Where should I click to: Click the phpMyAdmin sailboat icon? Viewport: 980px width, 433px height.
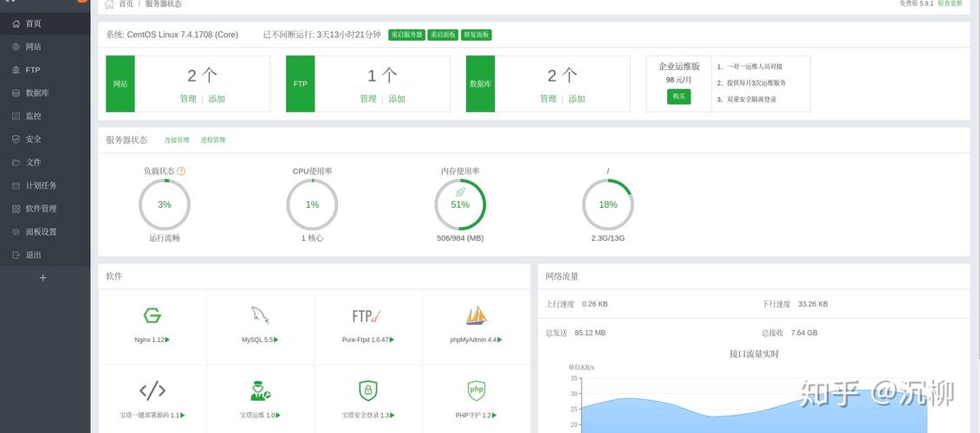click(477, 315)
